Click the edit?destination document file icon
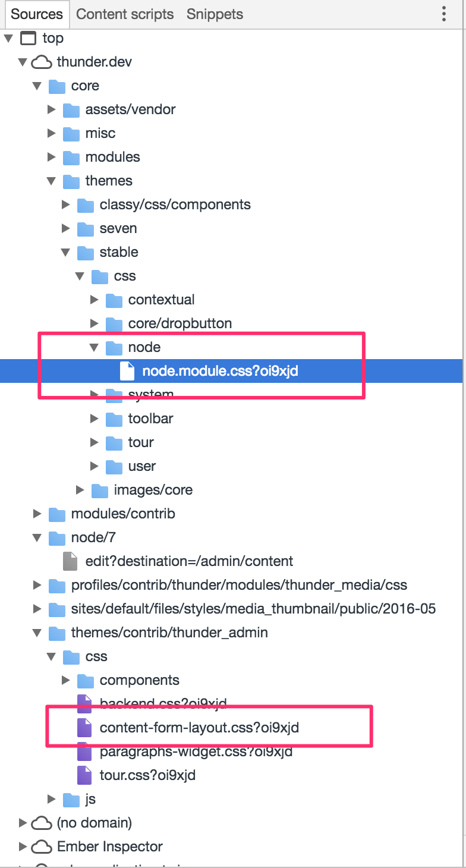Image resolution: width=466 pixels, height=868 pixels. click(x=70, y=561)
